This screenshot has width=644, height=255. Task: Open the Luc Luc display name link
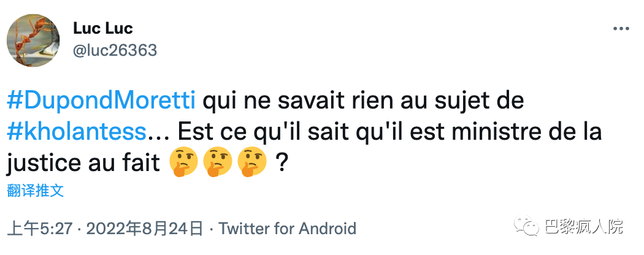pyautogui.click(x=102, y=28)
